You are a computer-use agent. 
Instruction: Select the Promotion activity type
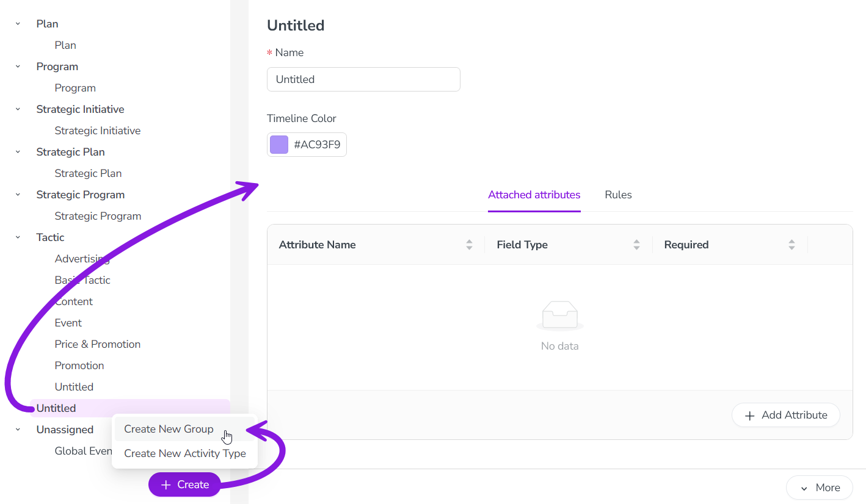pos(79,365)
